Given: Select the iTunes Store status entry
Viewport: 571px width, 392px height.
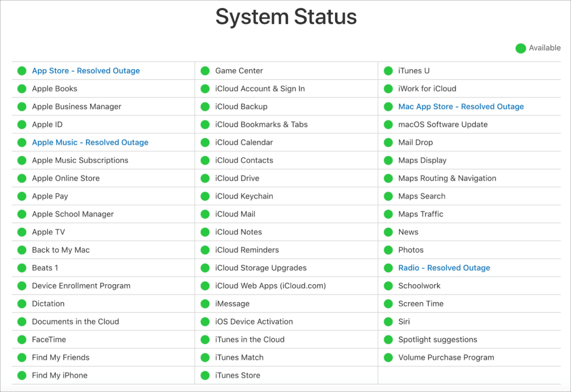Looking at the screenshot, I should (x=238, y=375).
